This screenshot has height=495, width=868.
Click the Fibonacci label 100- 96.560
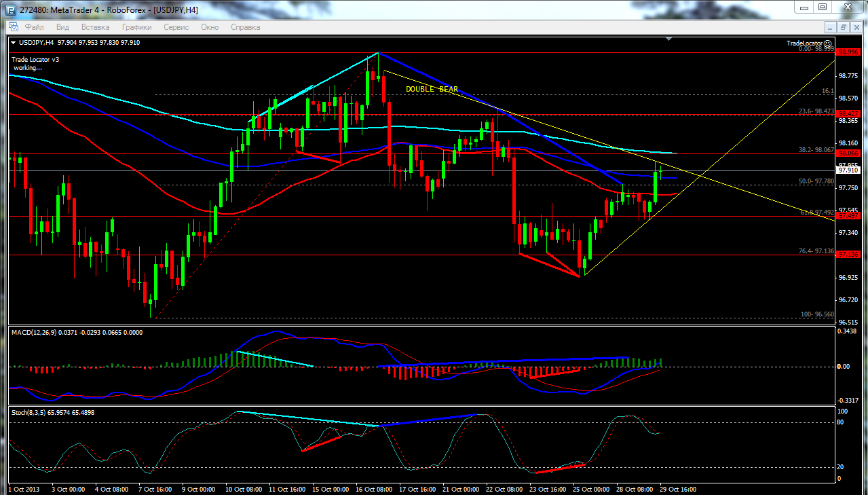[x=817, y=314]
